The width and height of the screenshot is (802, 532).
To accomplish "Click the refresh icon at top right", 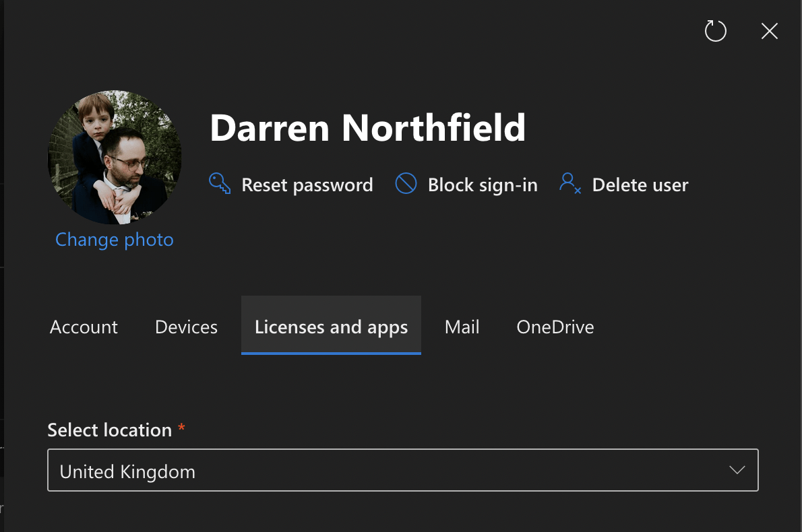I will [x=715, y=31].
